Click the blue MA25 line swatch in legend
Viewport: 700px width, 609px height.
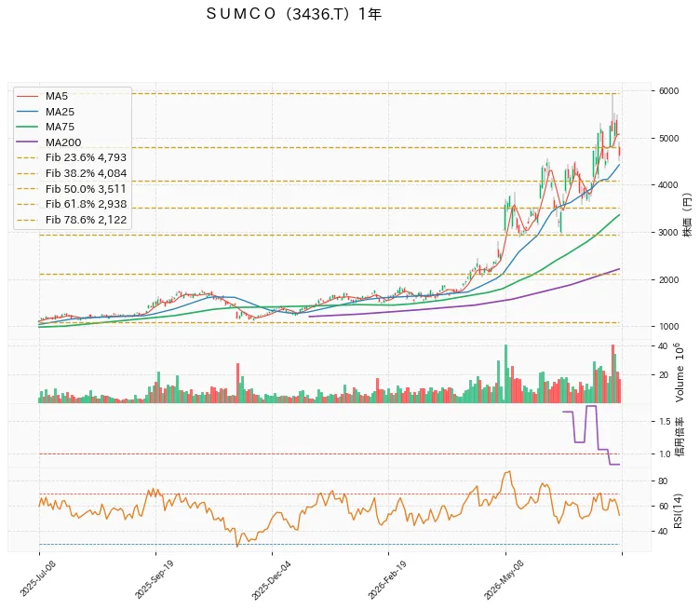tap(27, 112)
